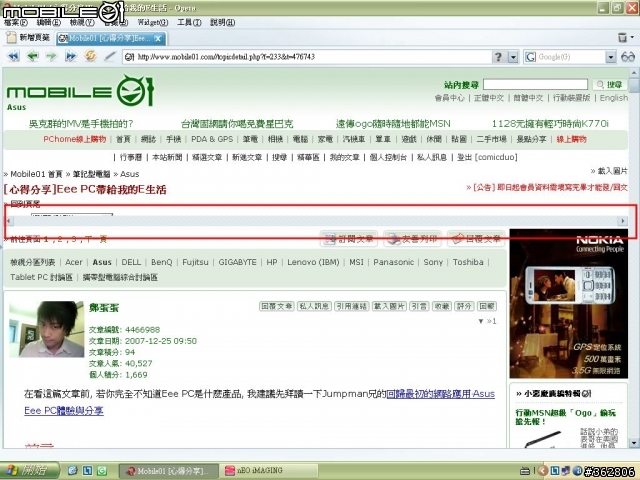
Task: Reload the page with the orange Reload icon
Action: coord(90,56)
